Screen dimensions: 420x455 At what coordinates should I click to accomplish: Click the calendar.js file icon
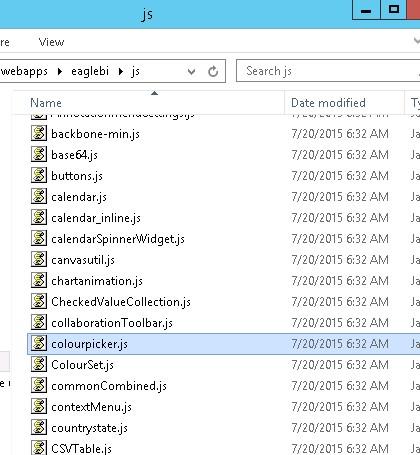point(39,196)
